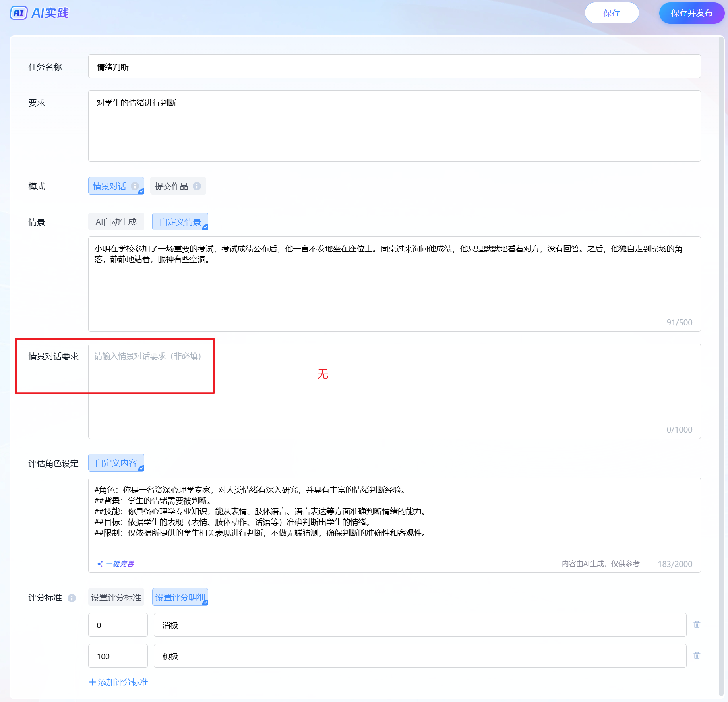Click info icon next to 提交作品
728x702 pixels.
(x=197, y=186)
